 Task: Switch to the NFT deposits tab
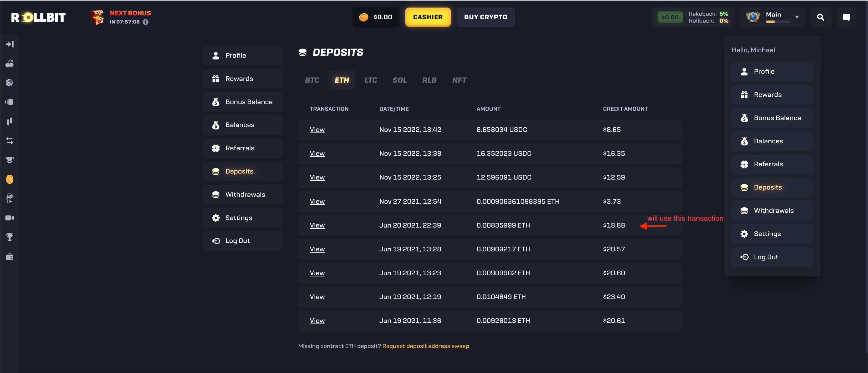coord(459,80)
